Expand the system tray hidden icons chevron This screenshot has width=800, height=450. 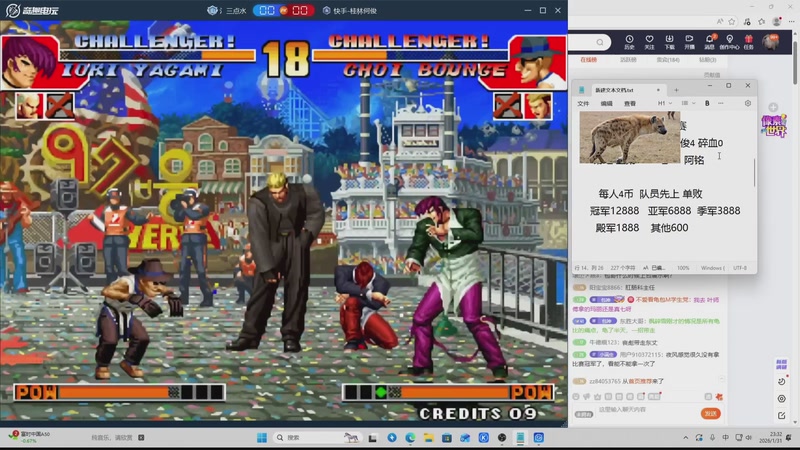pos(686,438)
